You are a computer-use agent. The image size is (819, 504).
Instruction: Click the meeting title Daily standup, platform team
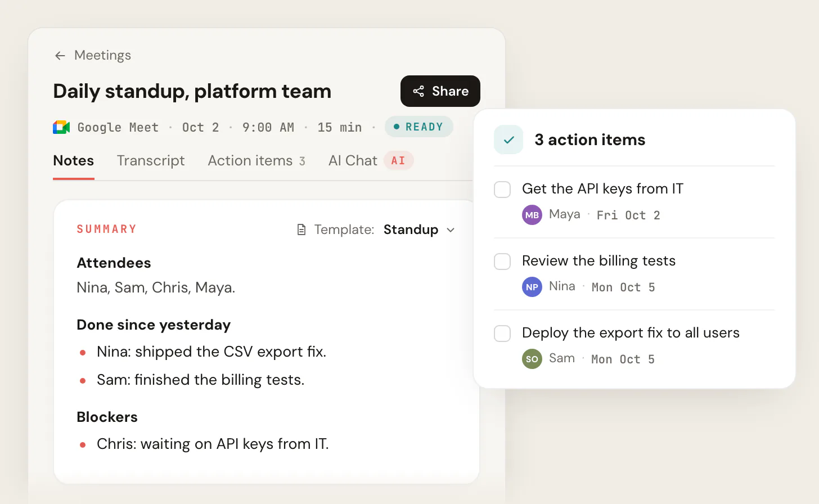[192, 91]
